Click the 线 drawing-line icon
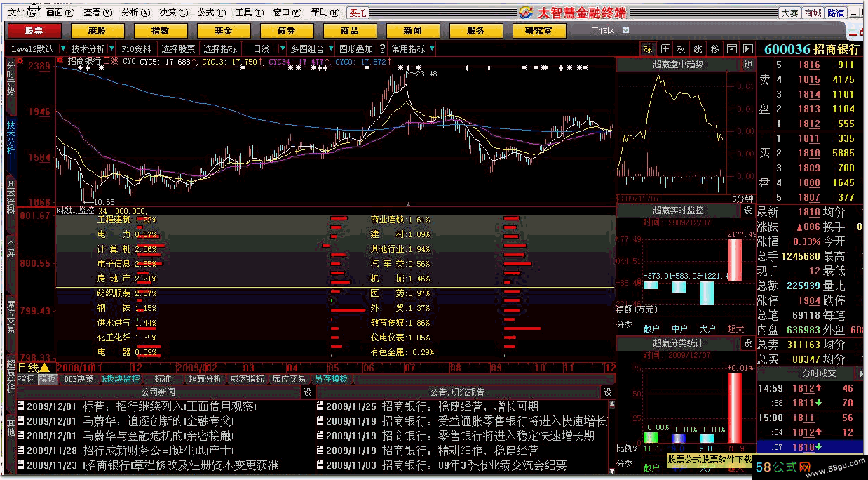The width and height of the screenshot is (868, 480). click(698, 49)
